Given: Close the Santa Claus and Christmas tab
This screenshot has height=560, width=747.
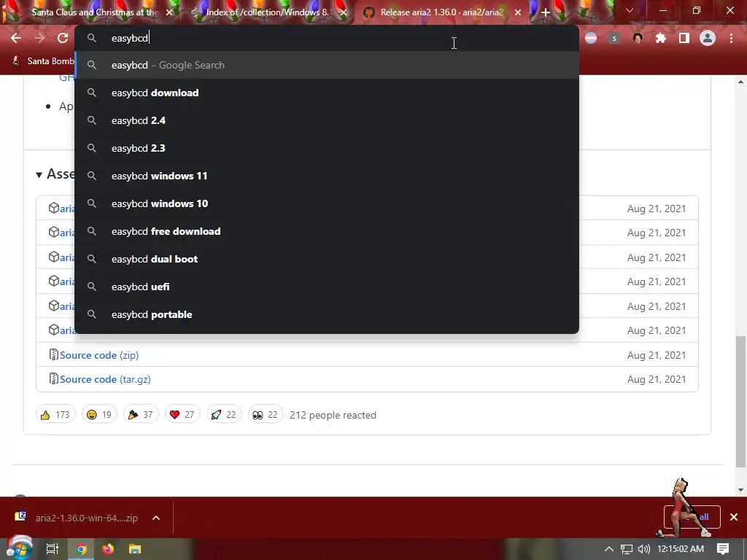Looking at the screenshot, I should (169, 12).
